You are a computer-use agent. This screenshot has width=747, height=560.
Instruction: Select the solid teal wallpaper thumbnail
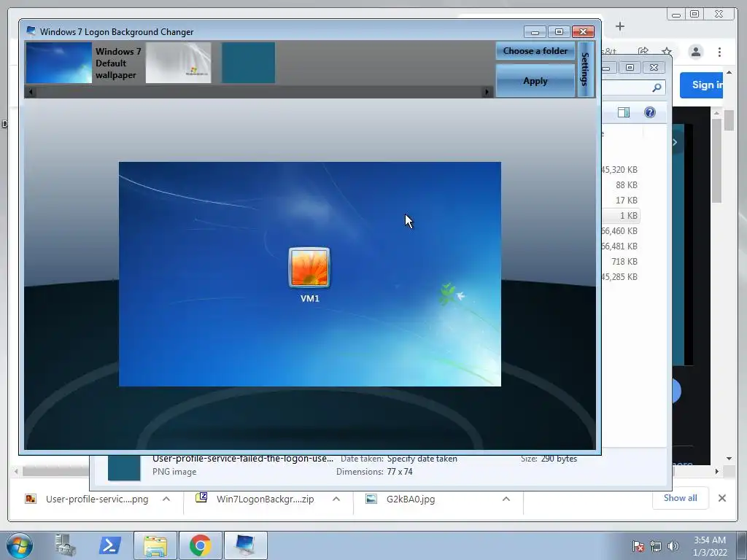(x=248, y=63)
